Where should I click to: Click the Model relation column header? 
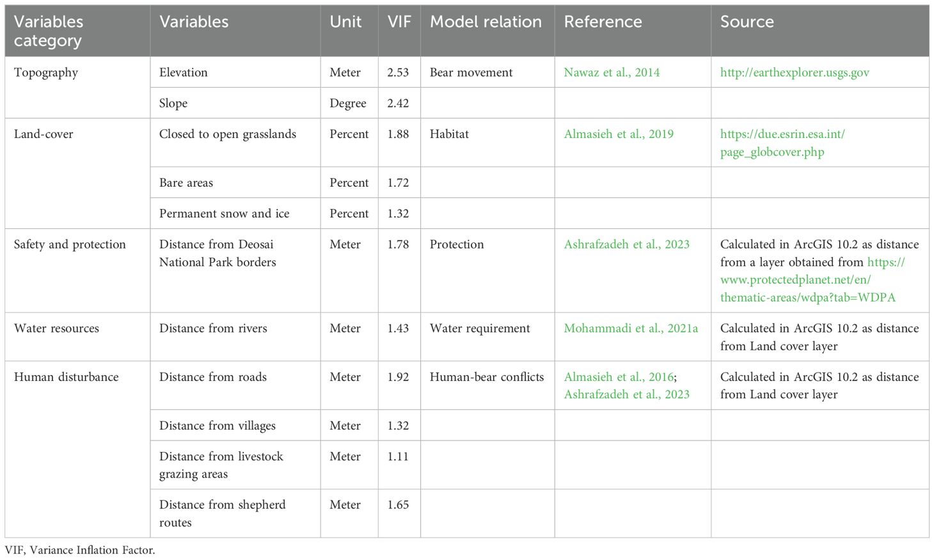pyautogui.click(x=486, y=22)
